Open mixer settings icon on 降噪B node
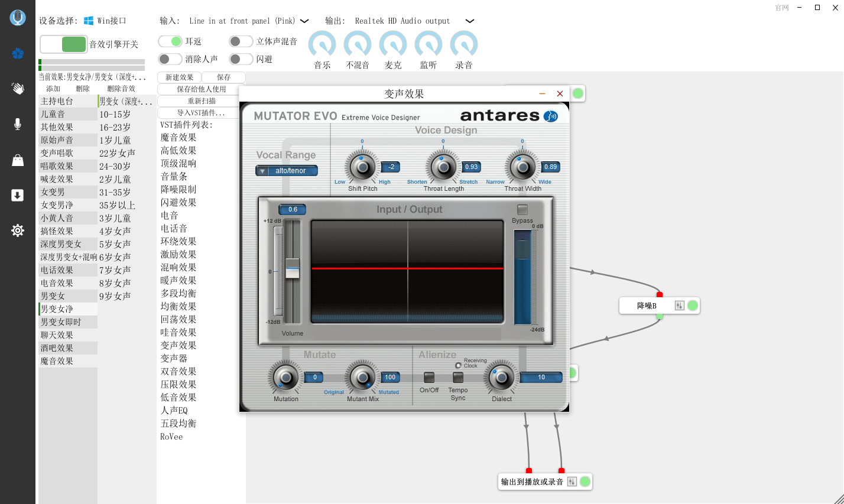The height and width of the screenshot is (504, 844). (x=679, y=305)
